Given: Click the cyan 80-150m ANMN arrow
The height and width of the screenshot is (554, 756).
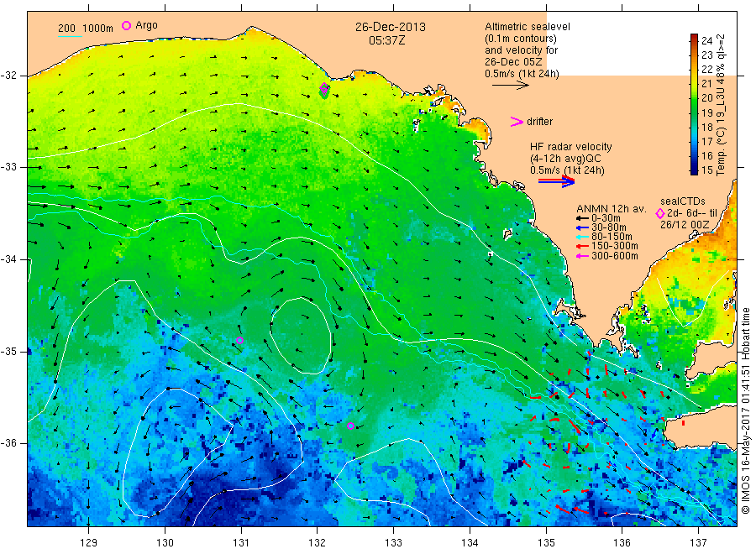Looking at the screenshot, I should coord(583,237).
